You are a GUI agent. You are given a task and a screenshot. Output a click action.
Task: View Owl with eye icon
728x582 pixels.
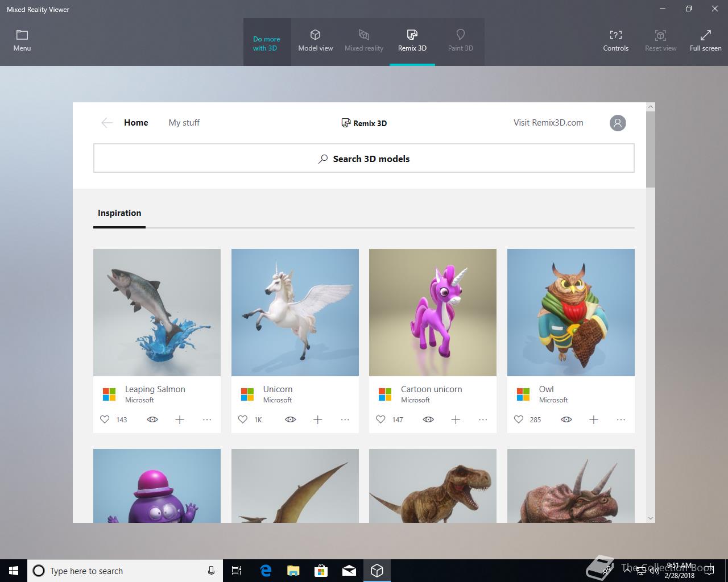point(566,419)
